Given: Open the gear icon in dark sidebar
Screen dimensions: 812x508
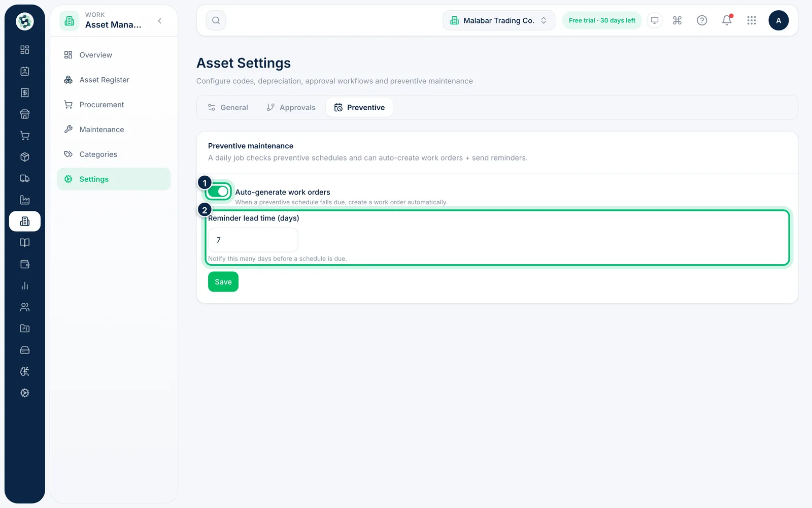Looking at the screenshot, I should coord(24,393).
